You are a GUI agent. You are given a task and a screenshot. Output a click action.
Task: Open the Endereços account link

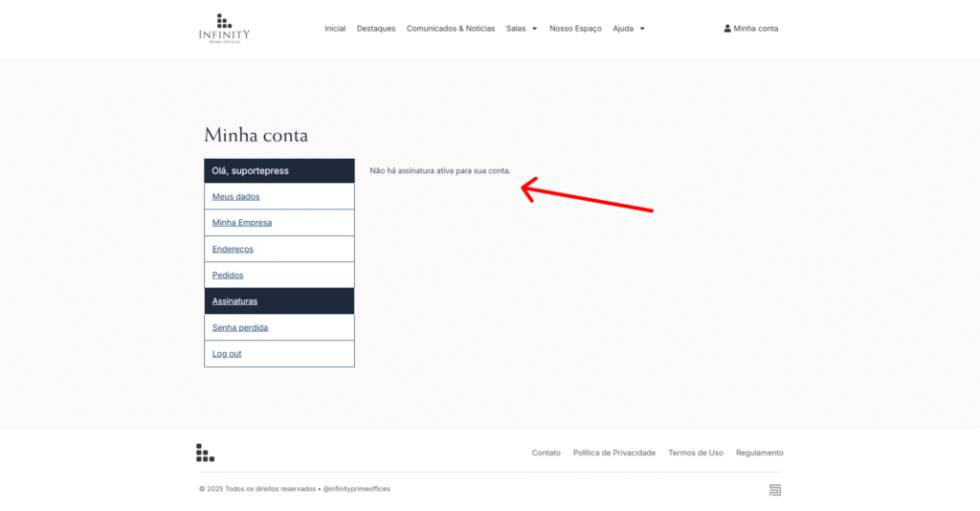233,249
